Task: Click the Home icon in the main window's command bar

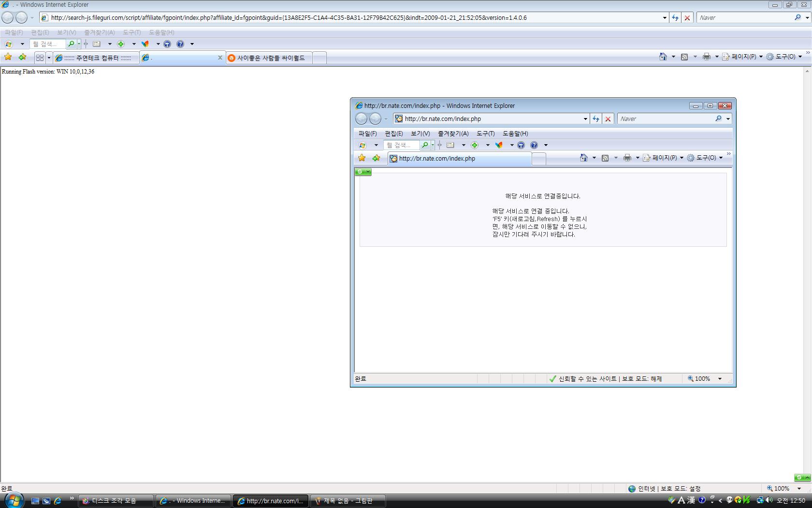Action: [663, 57]
